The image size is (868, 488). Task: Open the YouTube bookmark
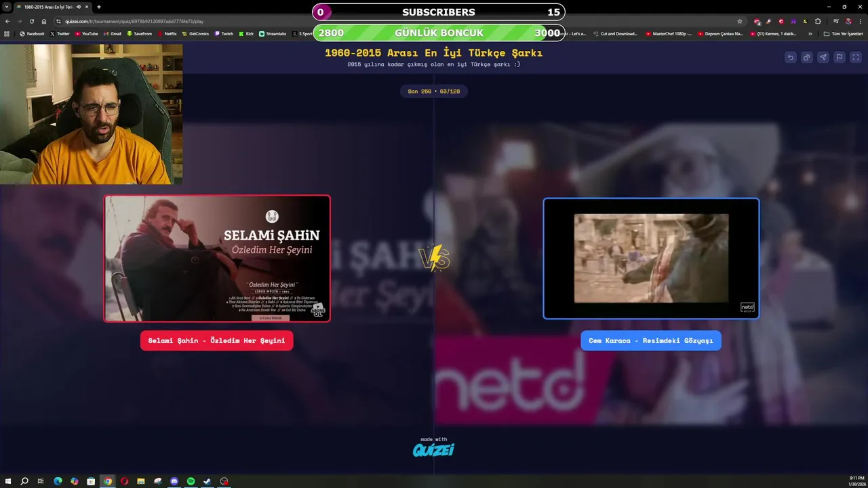click(x=87, y=33)
